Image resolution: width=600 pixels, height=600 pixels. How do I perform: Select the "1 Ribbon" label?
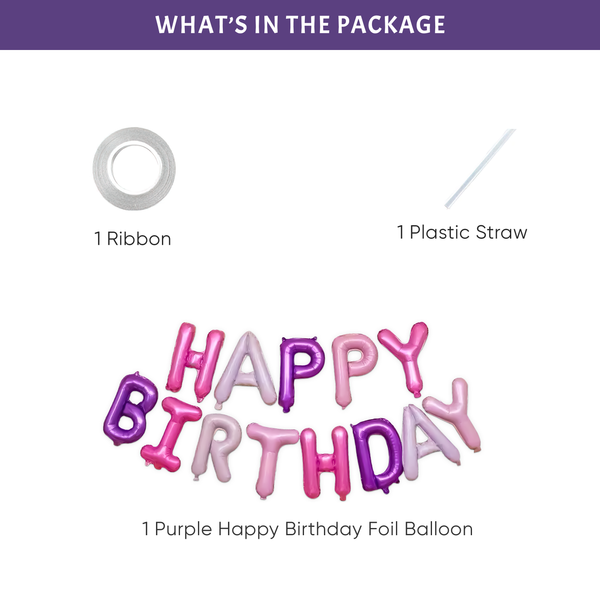point(133,239)
